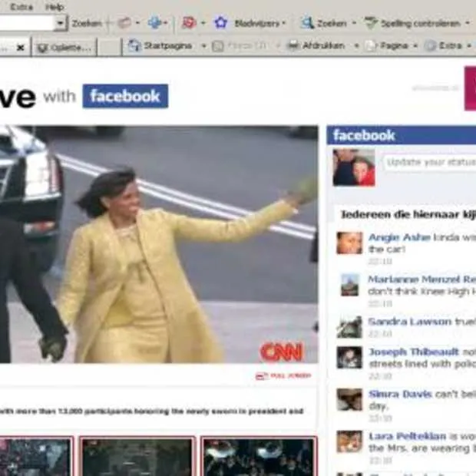Image resolution: width=476 pixels, height=476 pixels.
Task: Click Joseph Thibeault's avatar picture
Action: 349,357
